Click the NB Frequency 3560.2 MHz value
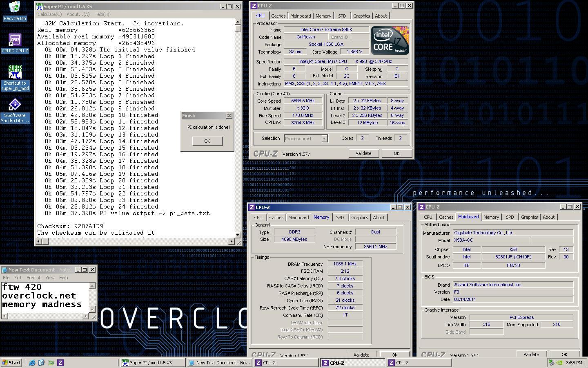588x368 pixels. pos(376,247)
